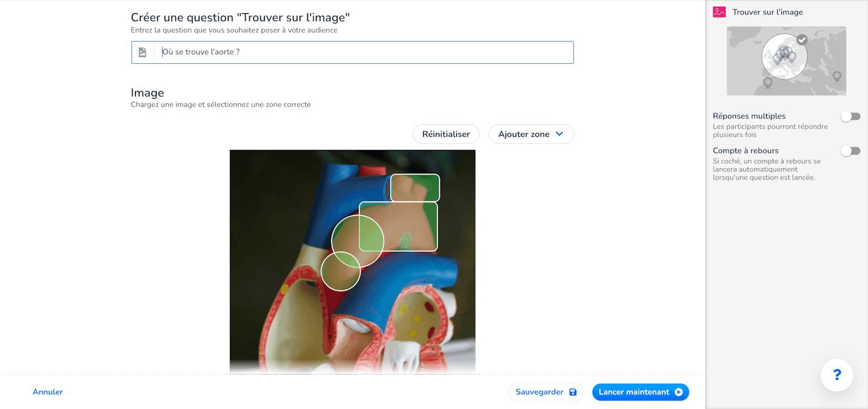Click the Sauvegarder button

pyautogui.click(x=546, y=392)
